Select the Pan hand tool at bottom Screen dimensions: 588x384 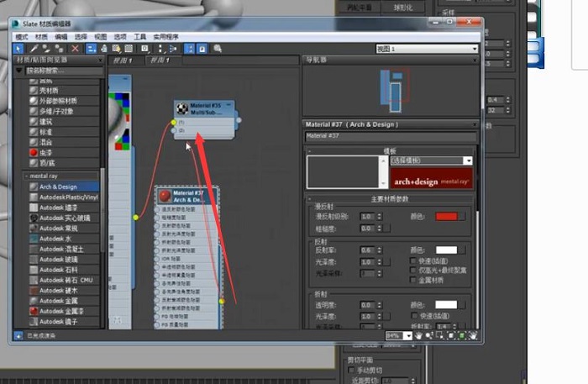point(418,335)
